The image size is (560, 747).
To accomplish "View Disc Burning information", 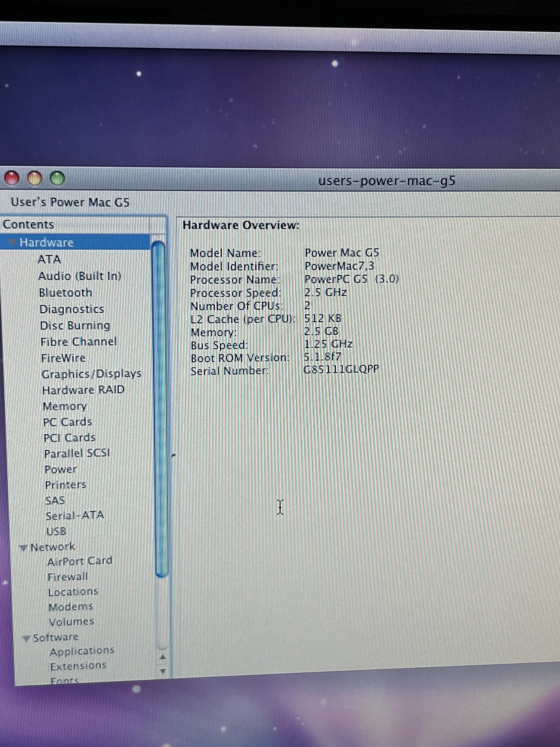I will 75,326.
